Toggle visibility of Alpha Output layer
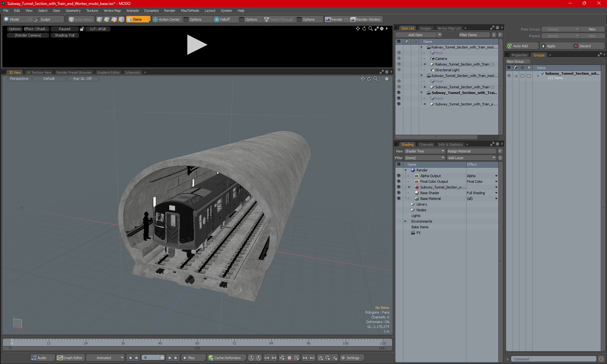Viewport: 607px width, 364px height. coord(399,176)
